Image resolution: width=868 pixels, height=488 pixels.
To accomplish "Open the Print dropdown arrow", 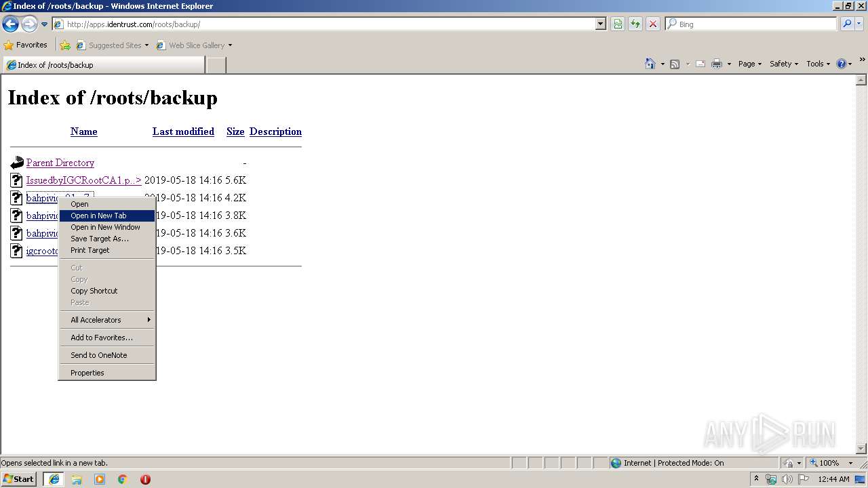I will (x=729, y=64).
